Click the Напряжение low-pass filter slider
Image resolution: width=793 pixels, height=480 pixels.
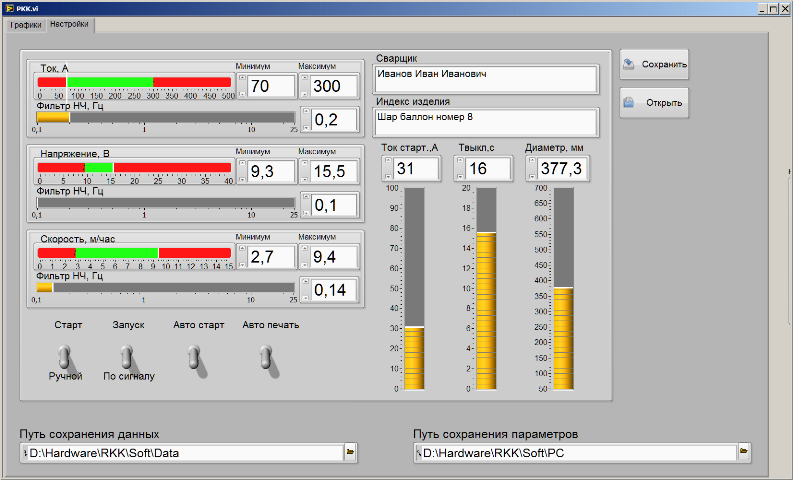(x=166, y=203)
